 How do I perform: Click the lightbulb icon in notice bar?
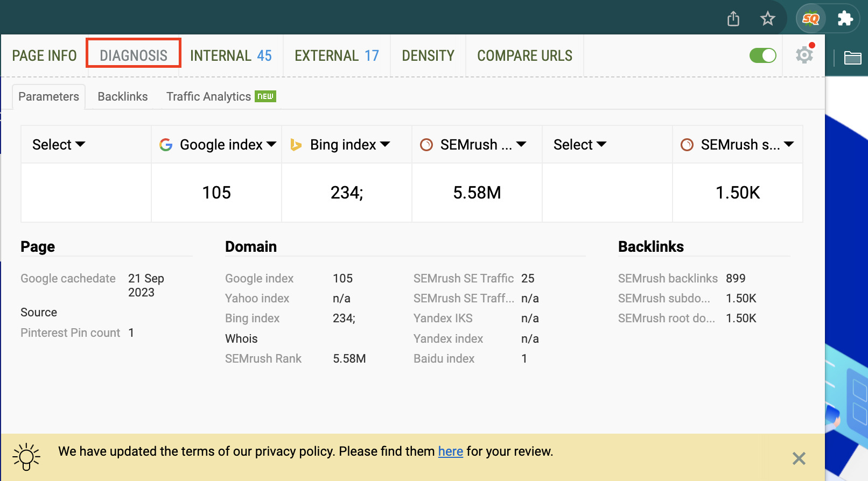(x=26, y=457)
